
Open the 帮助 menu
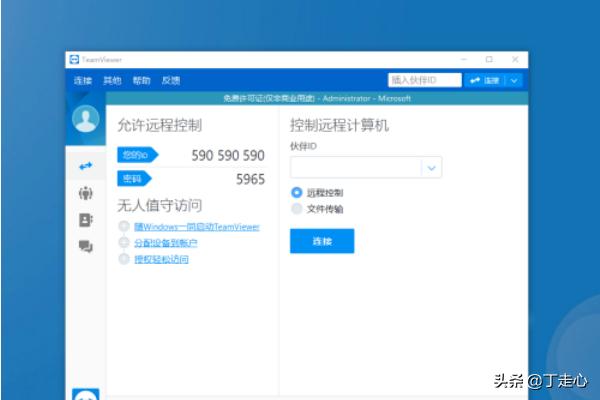(142, 80)
